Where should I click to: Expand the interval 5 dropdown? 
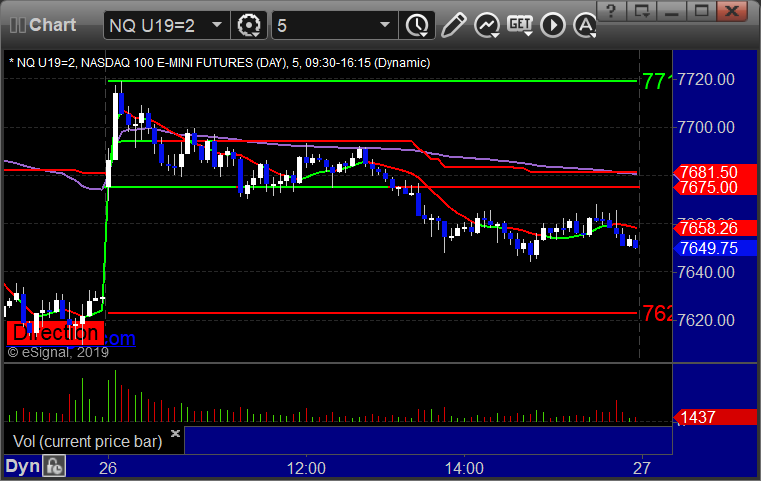[x=385, y=25]
